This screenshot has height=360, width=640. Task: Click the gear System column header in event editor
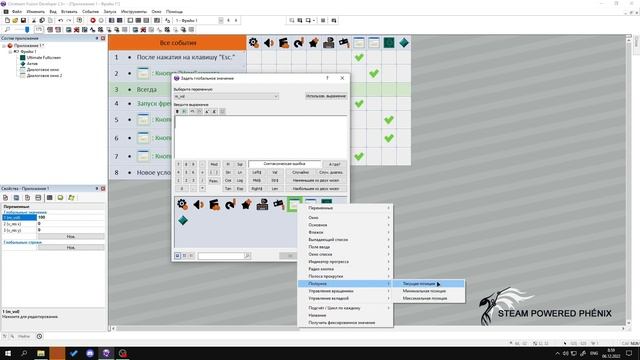click(x=254, y=43)
